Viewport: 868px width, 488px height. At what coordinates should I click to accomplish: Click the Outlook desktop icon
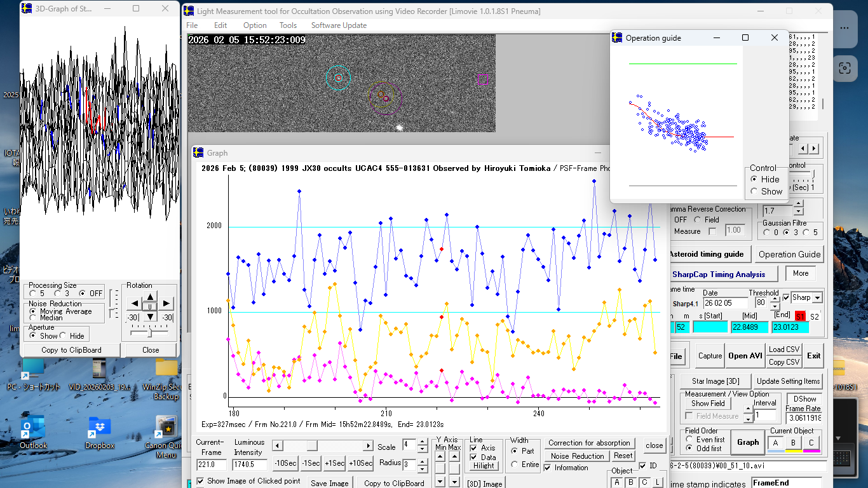click(33, 428)
